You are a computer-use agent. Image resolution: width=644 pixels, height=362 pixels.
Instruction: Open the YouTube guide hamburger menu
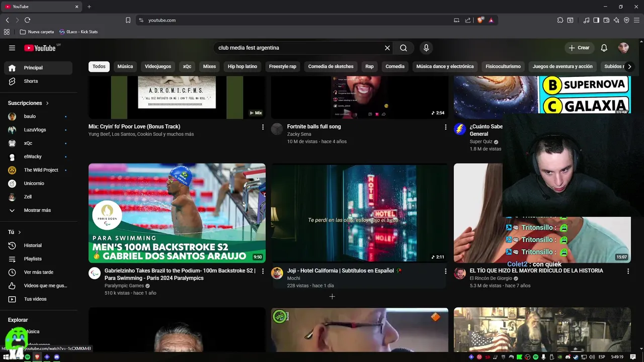point(12,48)
